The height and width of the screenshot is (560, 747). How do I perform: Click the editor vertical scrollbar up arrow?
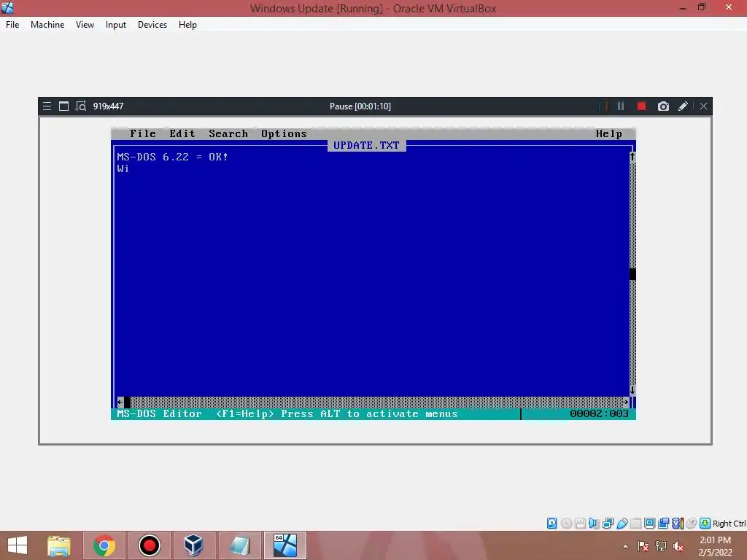pyautogui.click(x=632, y=157)
